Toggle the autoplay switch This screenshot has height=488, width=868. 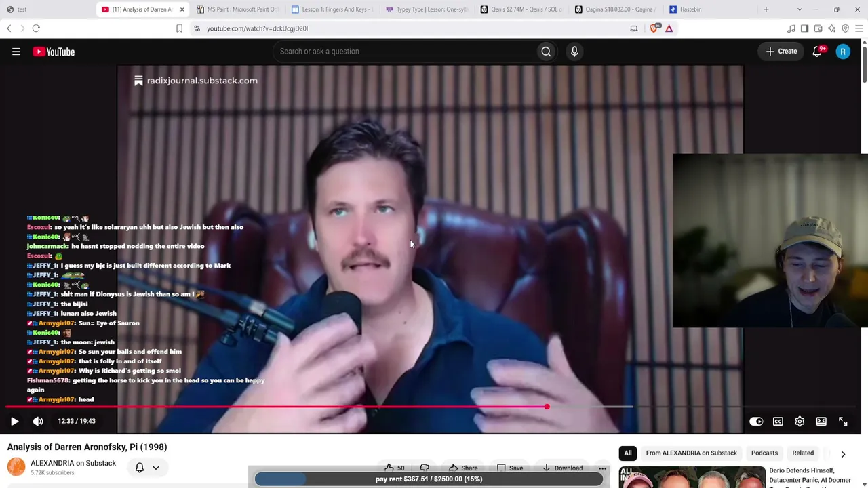(x=756, y=422)
